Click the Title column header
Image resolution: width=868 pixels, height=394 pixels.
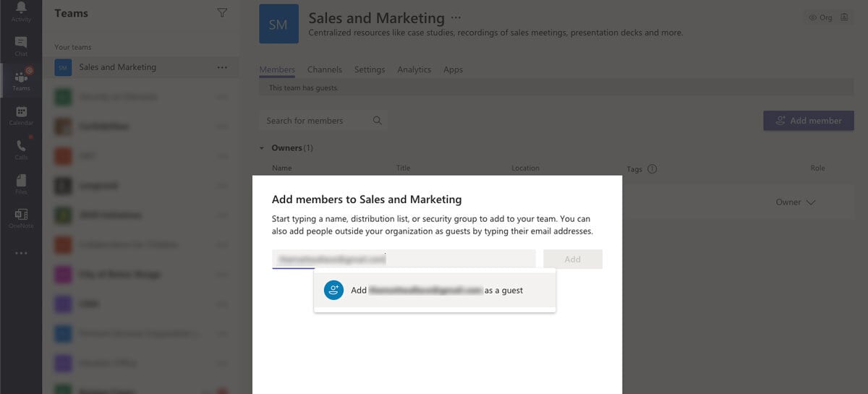pos(403,168)
